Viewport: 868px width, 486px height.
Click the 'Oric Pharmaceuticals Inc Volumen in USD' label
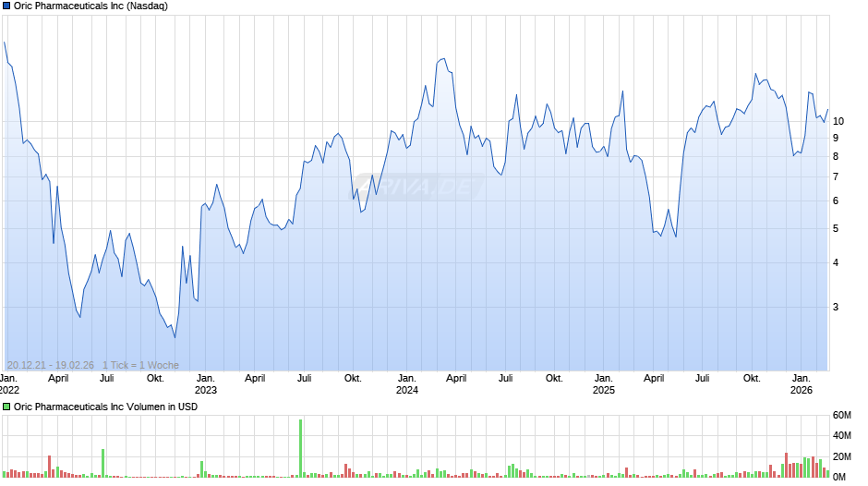(x=106, y=407)
